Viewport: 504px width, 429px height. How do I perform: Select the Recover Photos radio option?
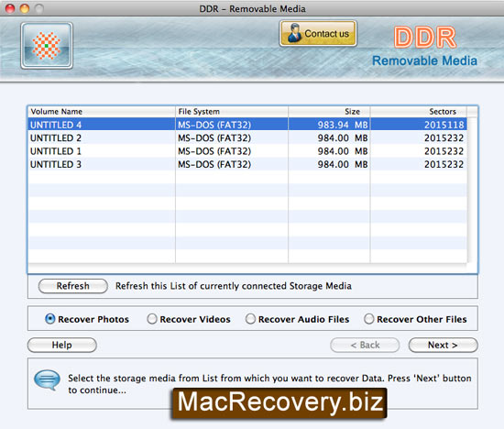[x=50, y=319]
